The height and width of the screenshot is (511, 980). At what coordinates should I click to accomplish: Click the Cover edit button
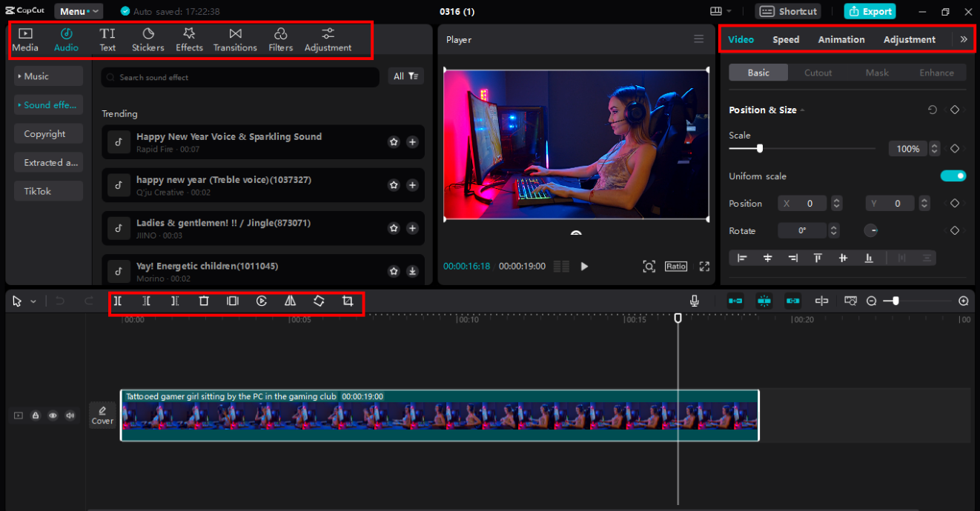tap(102, 415)
